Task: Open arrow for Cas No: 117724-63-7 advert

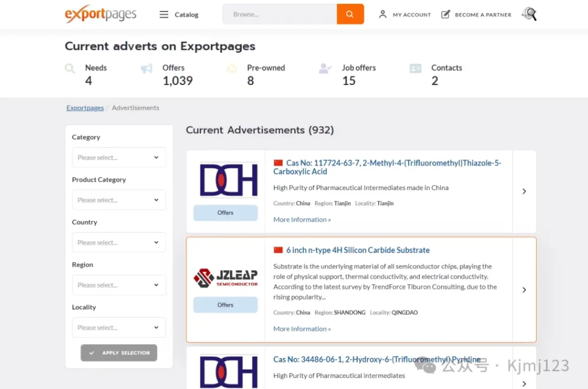Action: click(524, 191)
